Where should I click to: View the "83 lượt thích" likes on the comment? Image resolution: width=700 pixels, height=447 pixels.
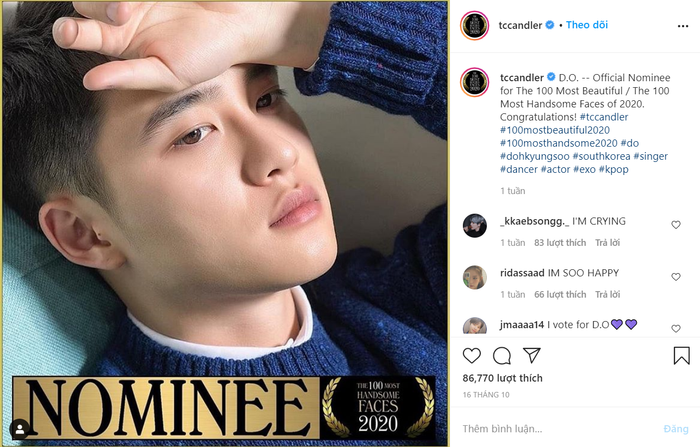click(560, 243)
